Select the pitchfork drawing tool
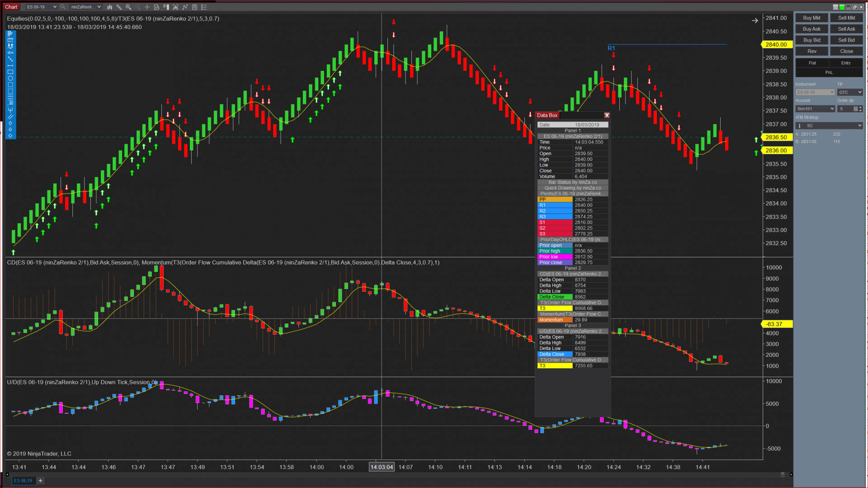Screen dimensions: 868x488 [10, 110]
